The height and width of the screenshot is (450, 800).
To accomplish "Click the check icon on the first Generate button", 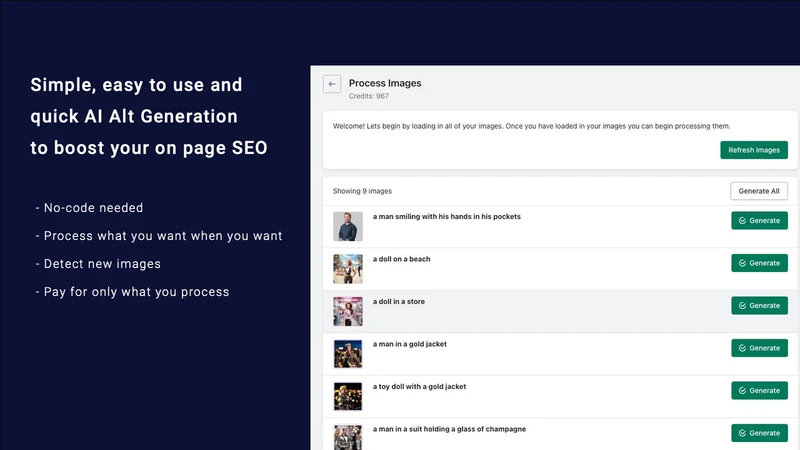I will (742, 220).
